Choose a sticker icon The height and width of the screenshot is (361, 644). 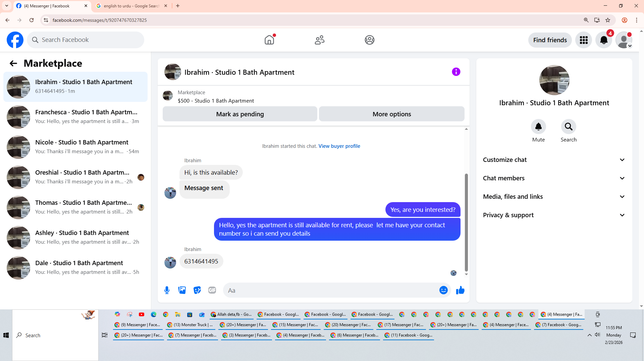click(x=197, y=290)
